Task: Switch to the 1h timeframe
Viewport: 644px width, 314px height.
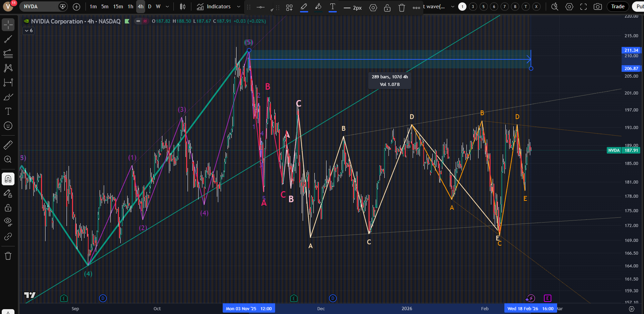Action: coord(130,7)
